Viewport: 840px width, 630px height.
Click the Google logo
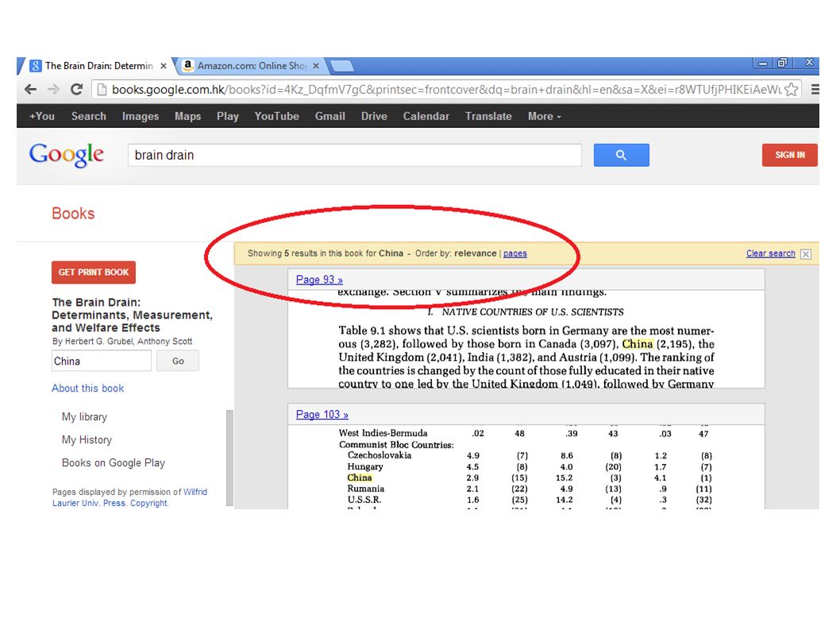tap(67, 155)
